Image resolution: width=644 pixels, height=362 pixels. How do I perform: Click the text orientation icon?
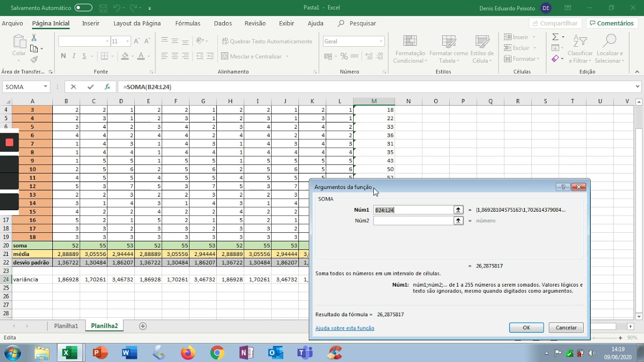click(200, 41)
